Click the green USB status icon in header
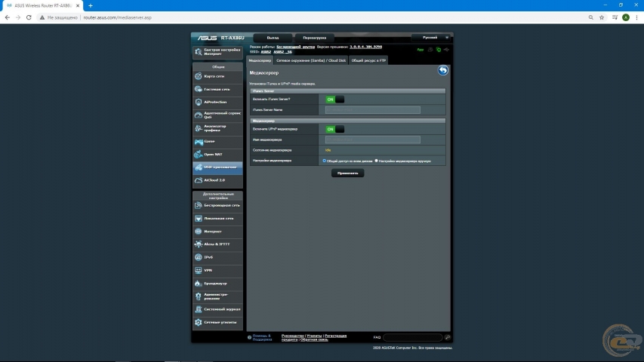 (439, 50)
